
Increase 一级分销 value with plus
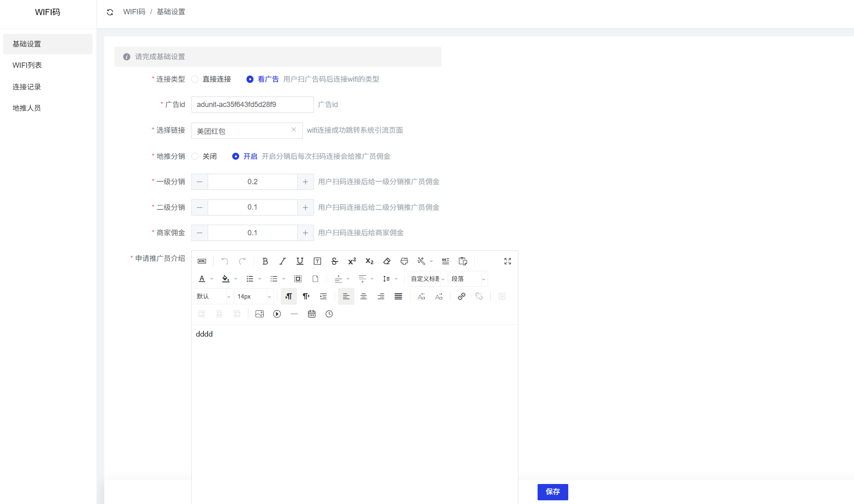[305, 182]
